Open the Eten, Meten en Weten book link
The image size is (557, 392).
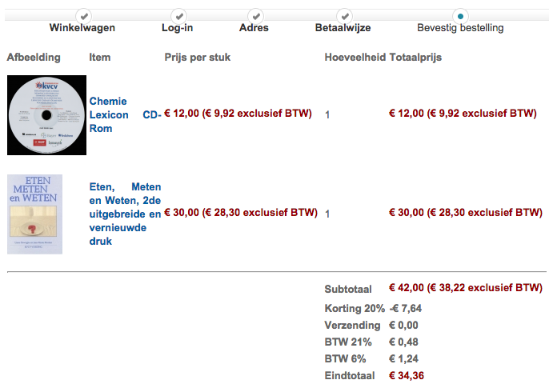point(125,214)
